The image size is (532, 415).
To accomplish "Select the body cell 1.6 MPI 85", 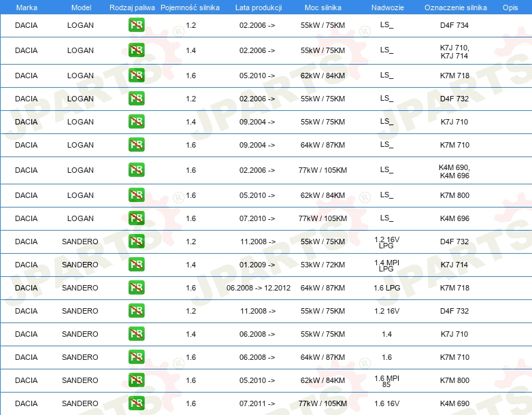I will pyautogui.click(x=387, y=381).
